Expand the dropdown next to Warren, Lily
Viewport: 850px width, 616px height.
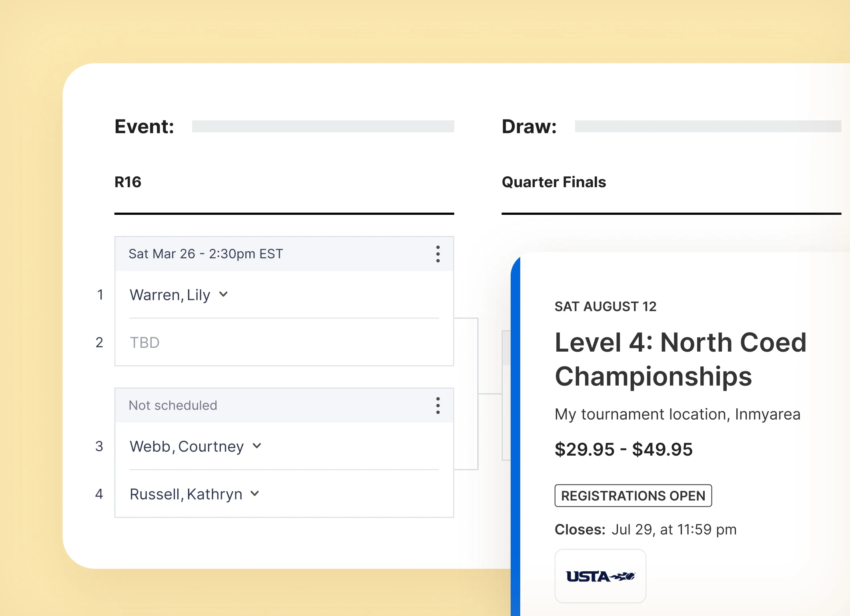[223, 295]
